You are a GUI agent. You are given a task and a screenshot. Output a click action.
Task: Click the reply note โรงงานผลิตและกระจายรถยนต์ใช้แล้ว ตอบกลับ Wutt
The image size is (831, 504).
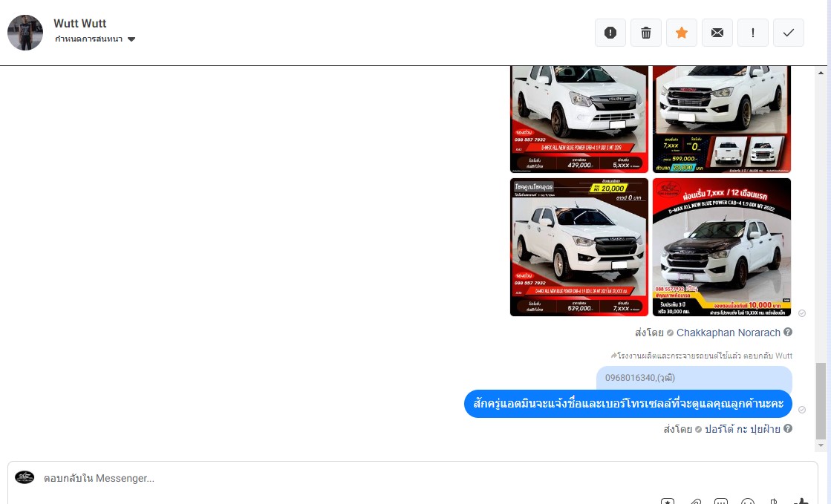click(702, 356)
